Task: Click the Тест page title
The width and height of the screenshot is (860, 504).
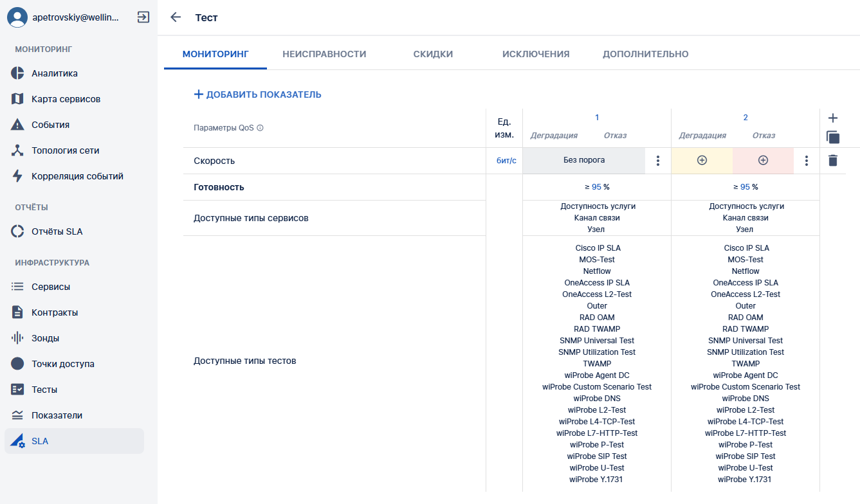Action: (206, 17)
